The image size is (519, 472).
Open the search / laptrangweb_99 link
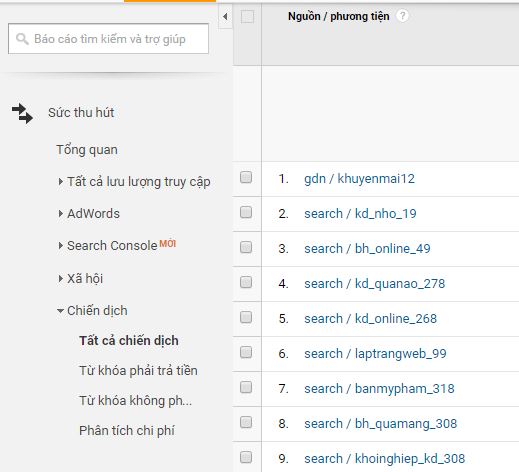coord(375,354)
